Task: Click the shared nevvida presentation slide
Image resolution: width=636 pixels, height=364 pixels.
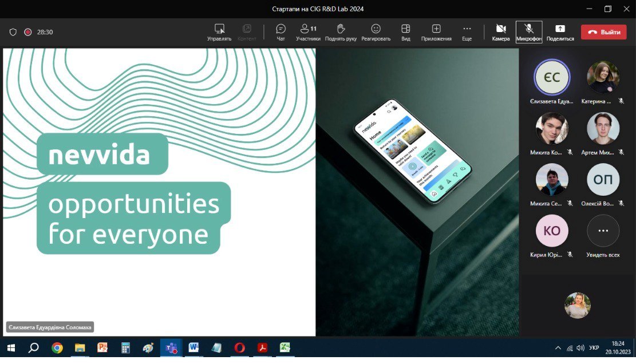Action: 159,192
